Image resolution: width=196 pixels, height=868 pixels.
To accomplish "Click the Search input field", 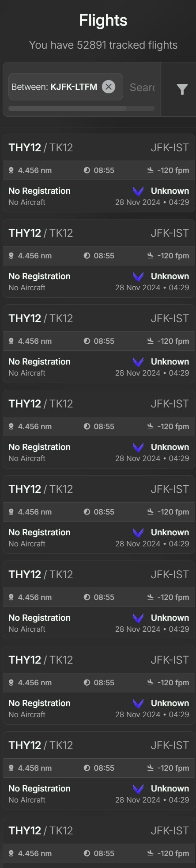I will (x=142, y=87).
